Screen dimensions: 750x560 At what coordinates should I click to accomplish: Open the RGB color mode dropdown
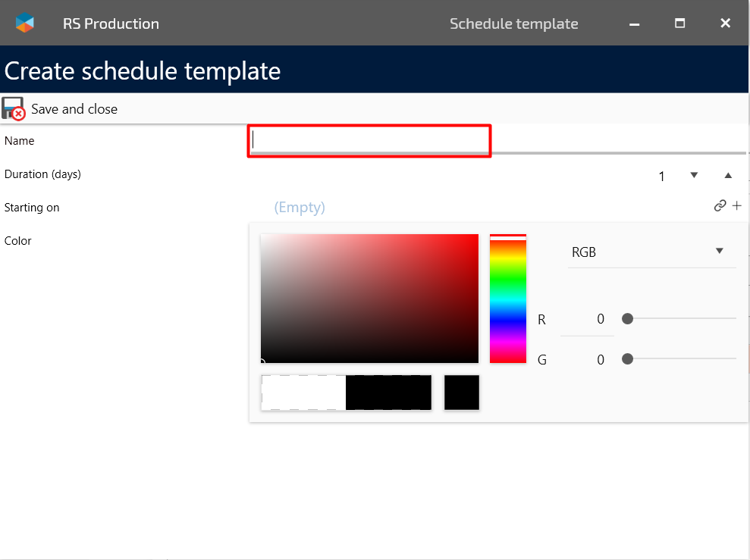[x=651, y=252]
